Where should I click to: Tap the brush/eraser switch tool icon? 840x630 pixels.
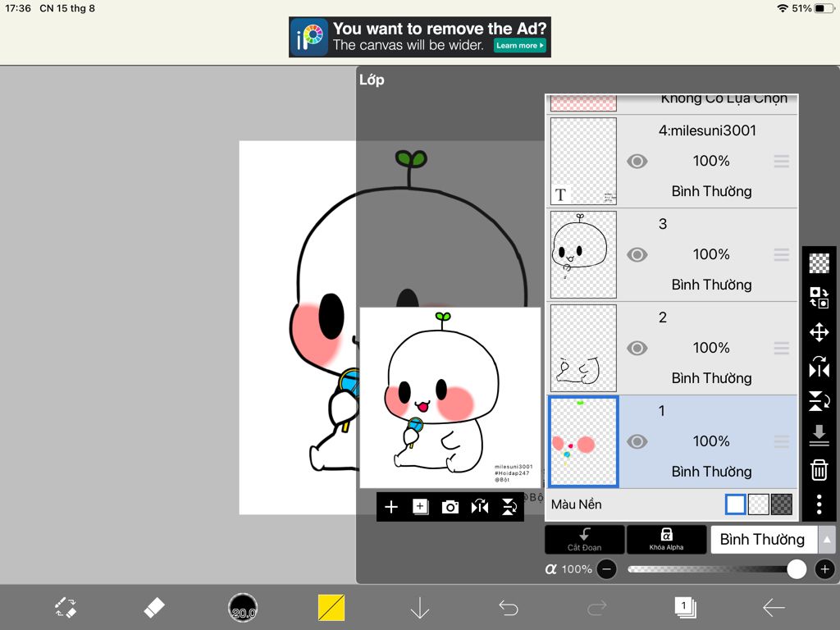pyautogui.click(x=66, y=608)
